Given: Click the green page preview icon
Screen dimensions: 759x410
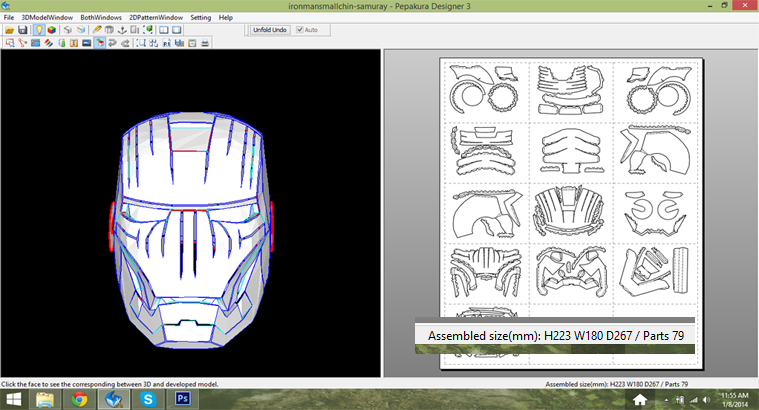Looking at the screenshot, I should point(192,43).
